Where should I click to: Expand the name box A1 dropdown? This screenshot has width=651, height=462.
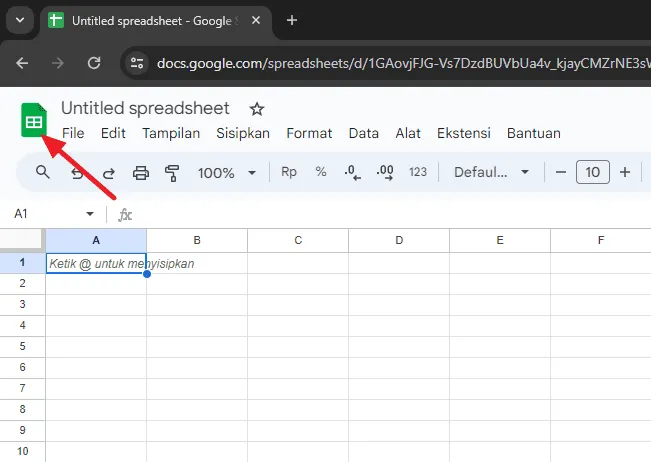tap(90, 214)
